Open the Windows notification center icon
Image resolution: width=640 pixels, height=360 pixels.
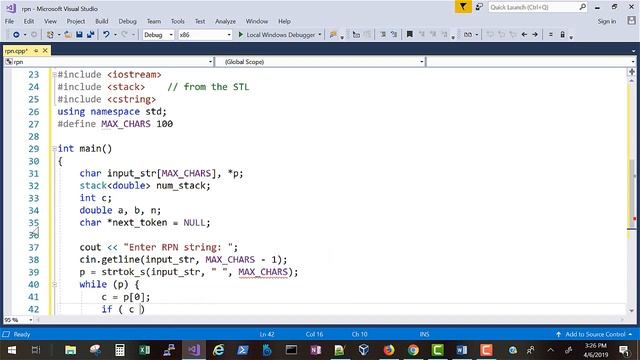pos(624,350)
